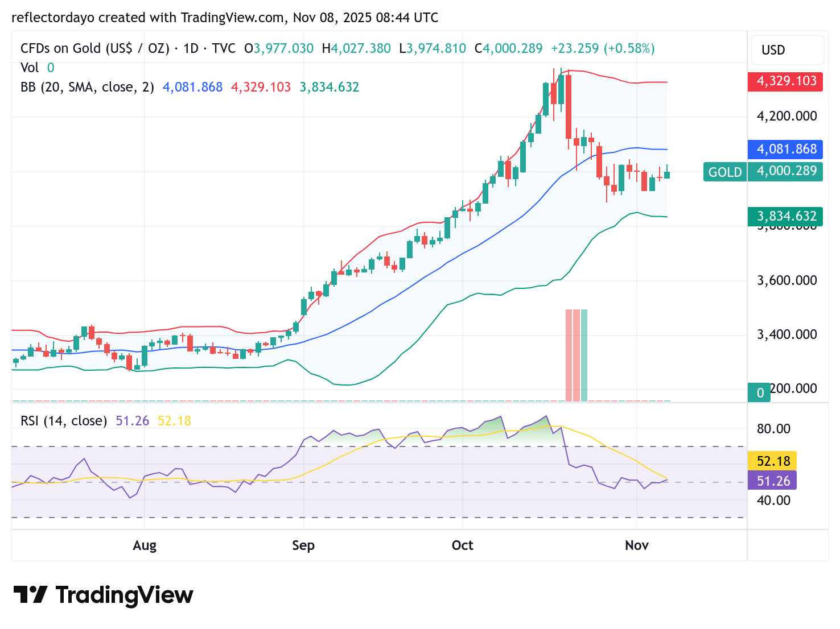Click the high price value H4,027.380
The width and height of the screenshot is (840, 629).
point(356,48)
